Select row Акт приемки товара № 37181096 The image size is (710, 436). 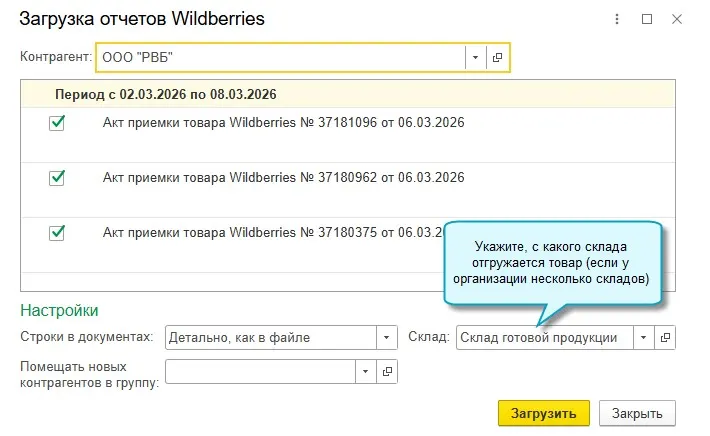(x=348, y=135)
